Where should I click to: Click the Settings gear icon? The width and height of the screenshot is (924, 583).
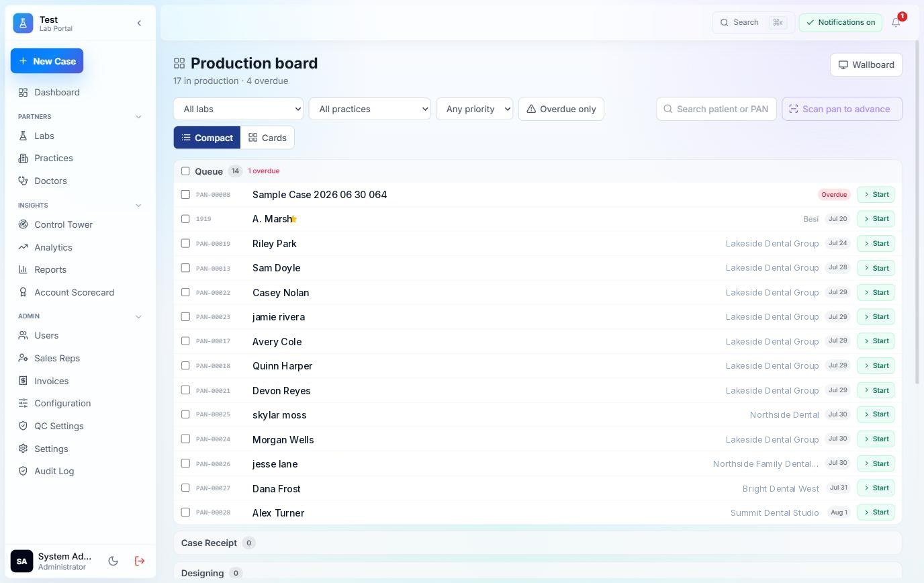point(23,449)
